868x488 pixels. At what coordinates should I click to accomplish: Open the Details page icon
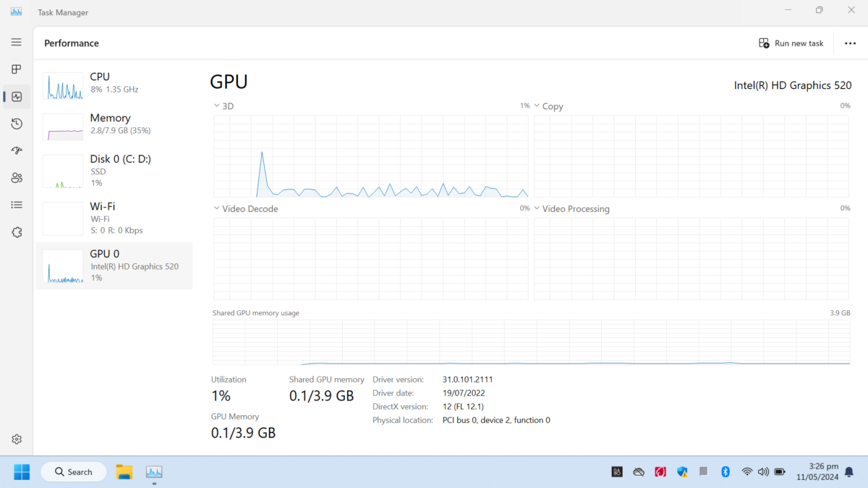coord(17,205)
